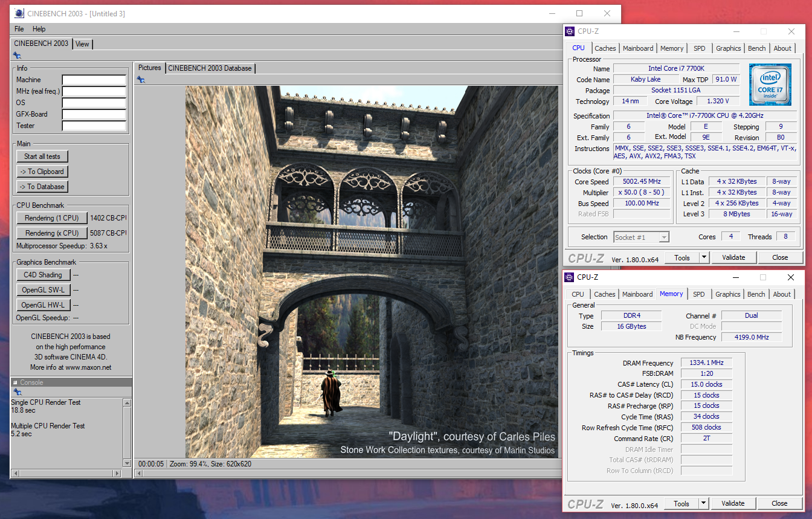Image resolution: width=812 pixels, height=519 pixels.
Task: Open the CINEBENCH 2003 Database tab
Action: [x=210, y=68]
